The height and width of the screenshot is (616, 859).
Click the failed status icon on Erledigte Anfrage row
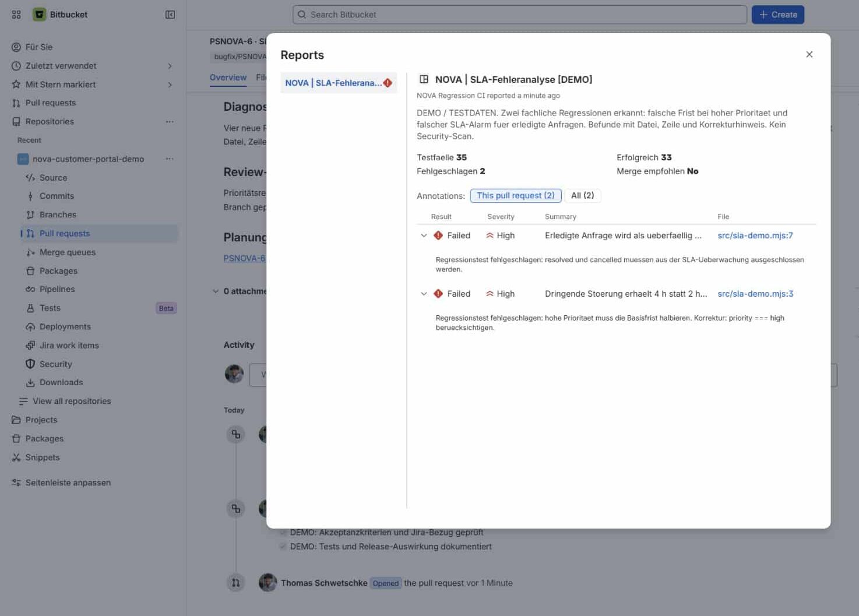tap(438, 235)
